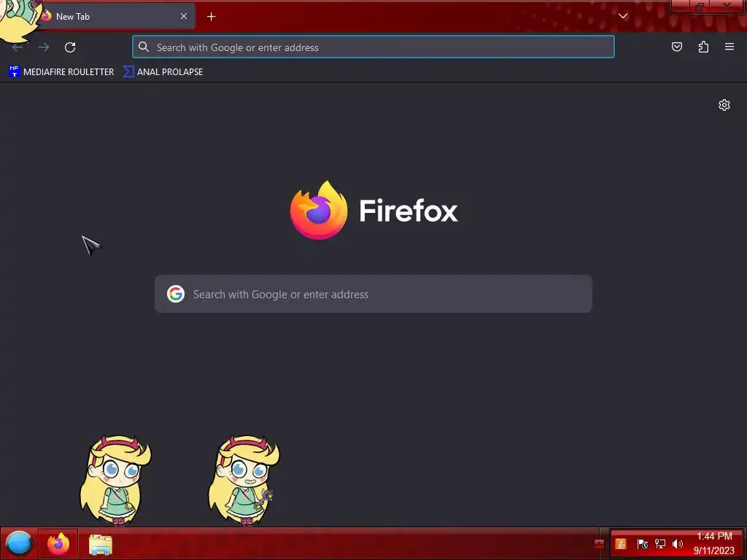Minimize the Firefox window

pyautogui.click(x=681, y=7)
